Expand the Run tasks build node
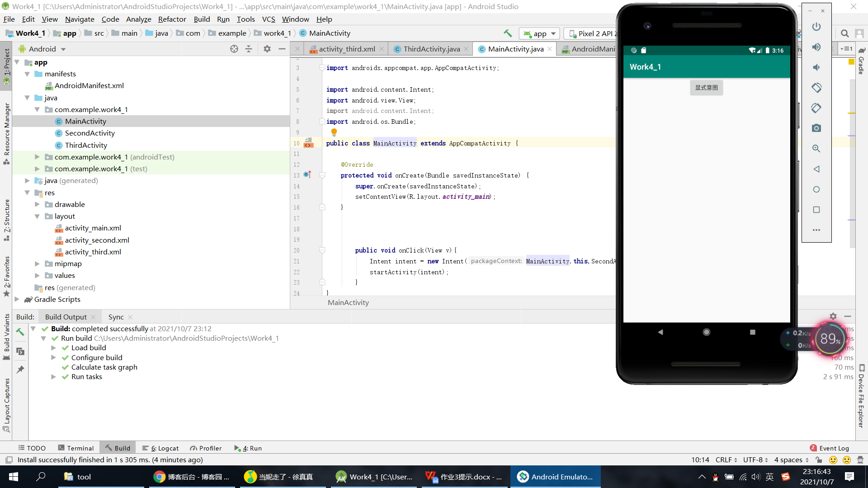Image resolution: width=868 pixels, height=488 pixels. 53,377
